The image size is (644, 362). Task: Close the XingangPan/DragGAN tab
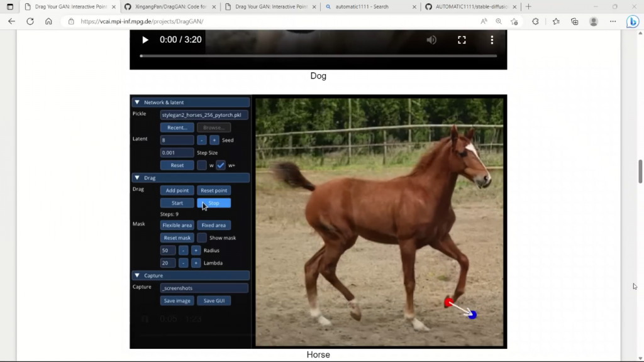(214, 6)
